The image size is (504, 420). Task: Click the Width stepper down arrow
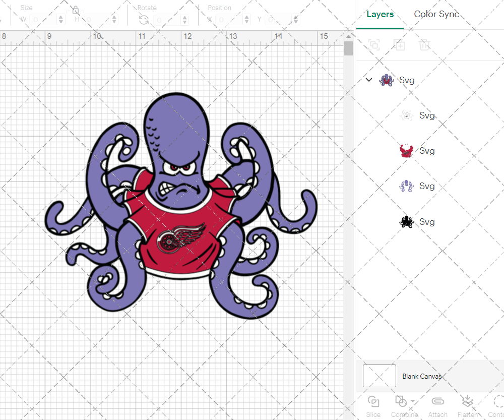(61, 21)
